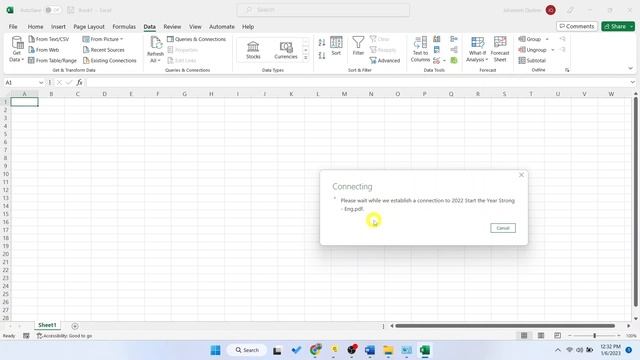The height and width of the screenshot is (360, 640).
Task: Click Accessibility: Good to go status
Action: pyautogui.click(x=64, y=336)
